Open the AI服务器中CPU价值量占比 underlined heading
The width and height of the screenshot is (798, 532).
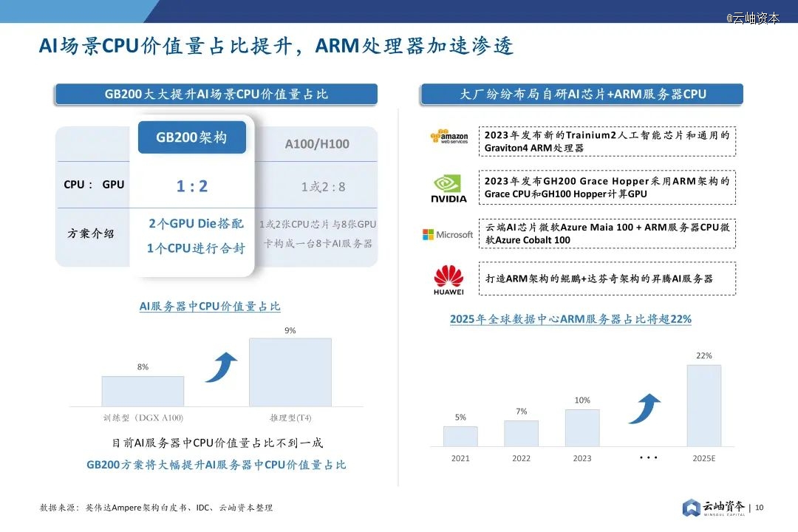[x=210, y=306]
